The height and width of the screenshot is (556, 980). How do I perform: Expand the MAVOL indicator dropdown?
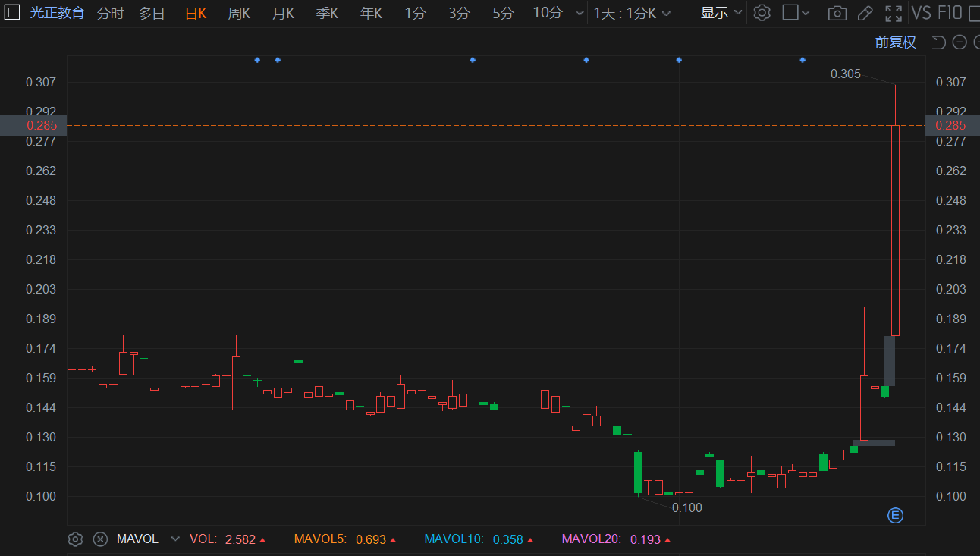pyautogui.click(x=175, y=539)
